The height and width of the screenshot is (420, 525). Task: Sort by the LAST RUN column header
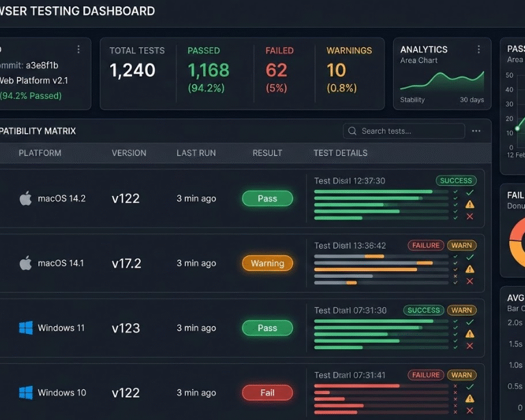click(196, 153)
